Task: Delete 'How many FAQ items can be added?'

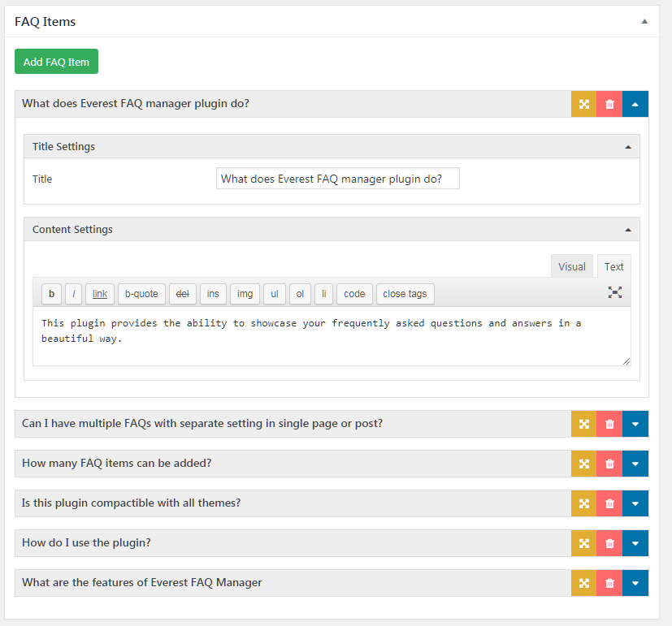Action: point(609,464)
